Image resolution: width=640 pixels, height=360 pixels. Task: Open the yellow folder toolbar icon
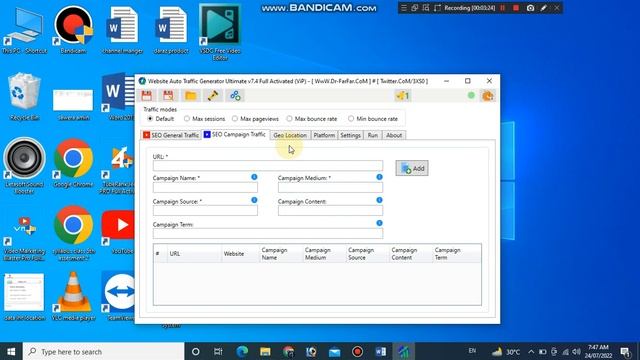click(x=191, y=96)
